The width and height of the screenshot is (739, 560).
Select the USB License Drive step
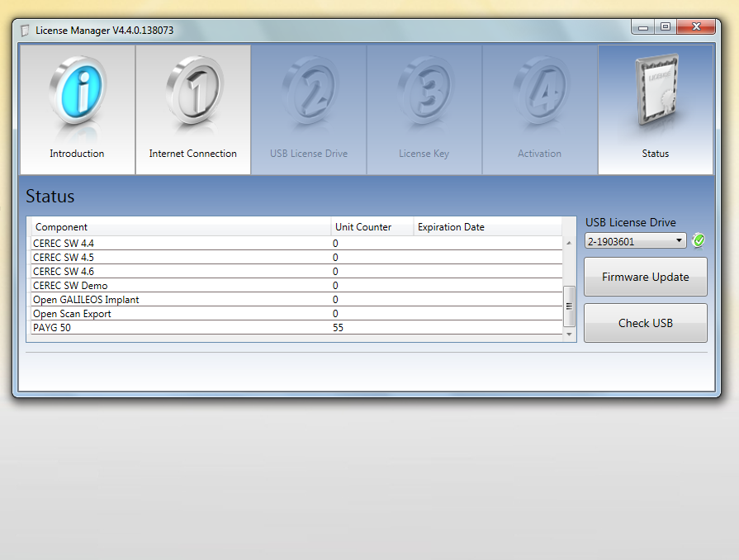point(309,109)
